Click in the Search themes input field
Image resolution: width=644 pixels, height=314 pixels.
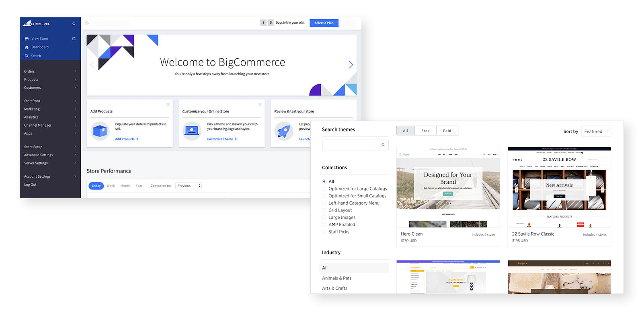coord(355,145)
